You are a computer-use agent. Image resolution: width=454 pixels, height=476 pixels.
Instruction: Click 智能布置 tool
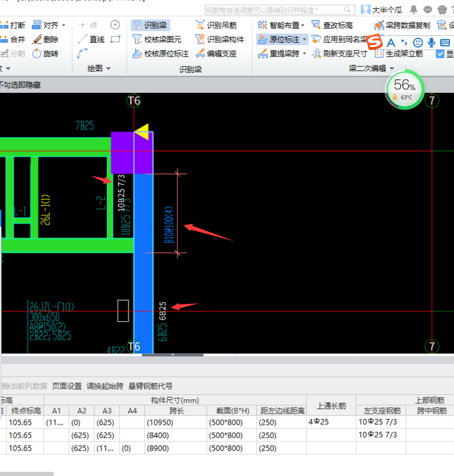278,25
